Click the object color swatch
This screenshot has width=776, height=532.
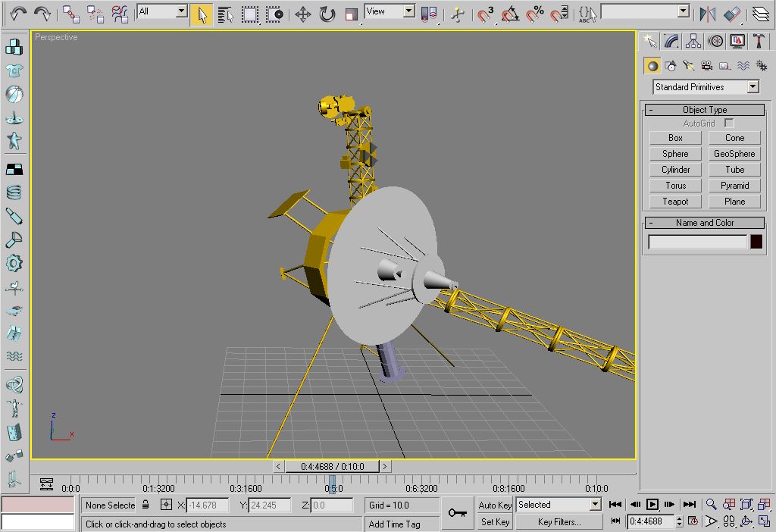(756, 242)
